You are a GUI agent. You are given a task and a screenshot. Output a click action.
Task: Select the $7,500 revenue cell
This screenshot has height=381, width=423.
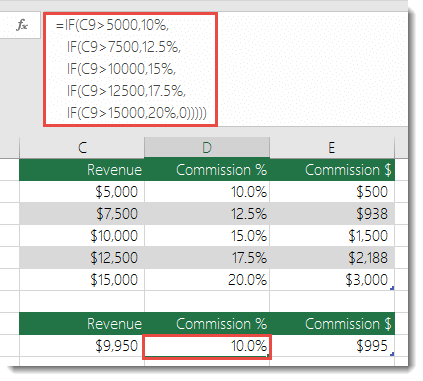point(82,214)
